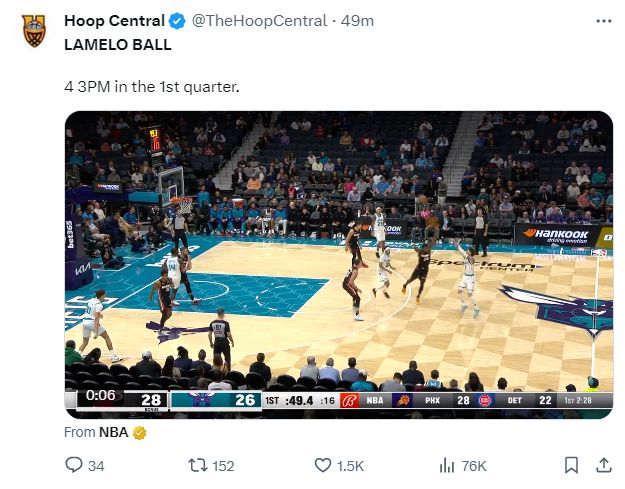625x489 pixels.
Task: Click the 1.5K likes count
Action: pyautogui.click(x=351, y=466)
